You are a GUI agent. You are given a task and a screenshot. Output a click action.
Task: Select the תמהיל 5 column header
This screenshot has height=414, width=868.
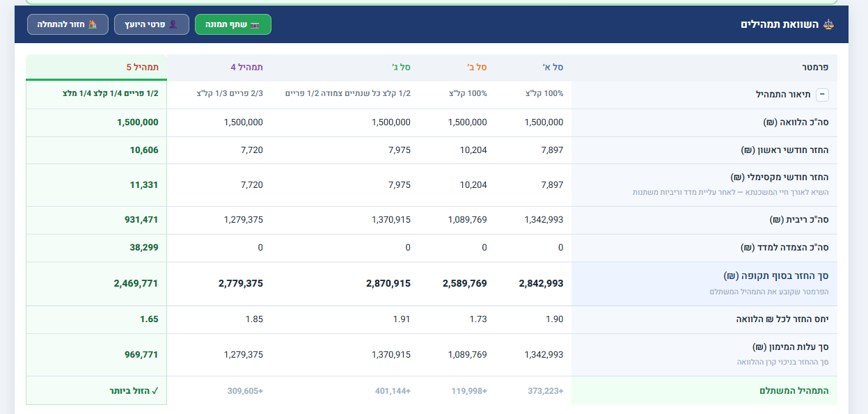coord(143,67)
